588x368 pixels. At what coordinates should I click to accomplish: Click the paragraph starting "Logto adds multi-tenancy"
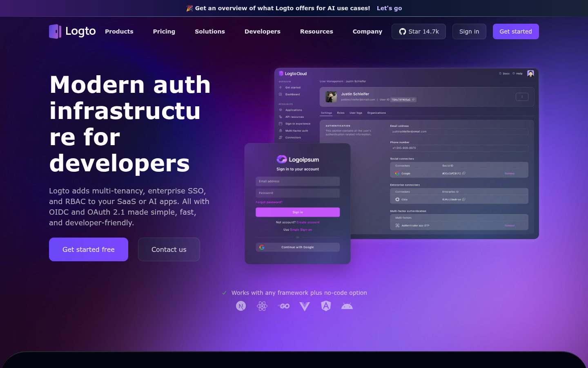129,207
